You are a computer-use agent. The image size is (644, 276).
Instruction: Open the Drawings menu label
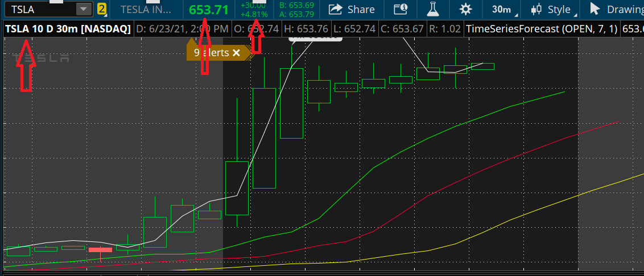pos(625,9)
